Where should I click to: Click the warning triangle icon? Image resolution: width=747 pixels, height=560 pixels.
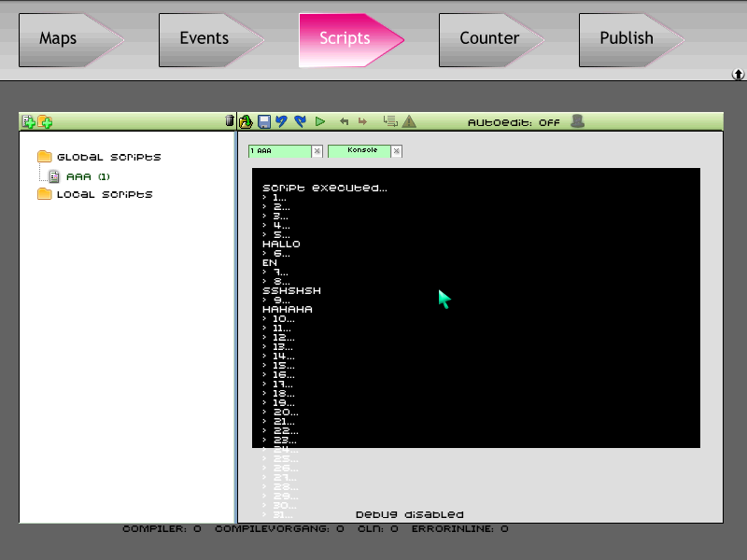[409, 122]
